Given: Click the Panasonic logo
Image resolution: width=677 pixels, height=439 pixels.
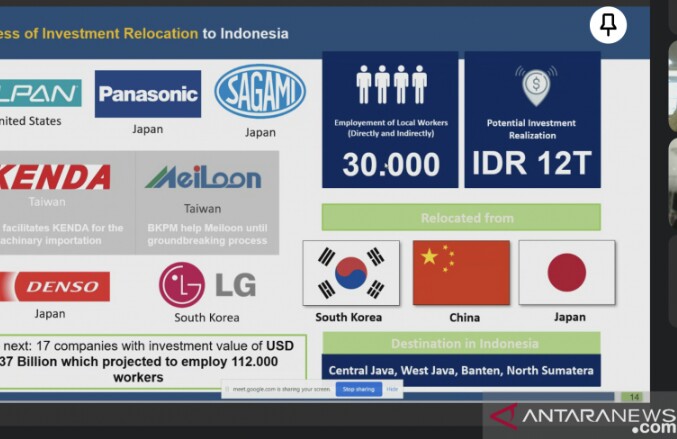Looking at the screenshot, I should 148,94.
